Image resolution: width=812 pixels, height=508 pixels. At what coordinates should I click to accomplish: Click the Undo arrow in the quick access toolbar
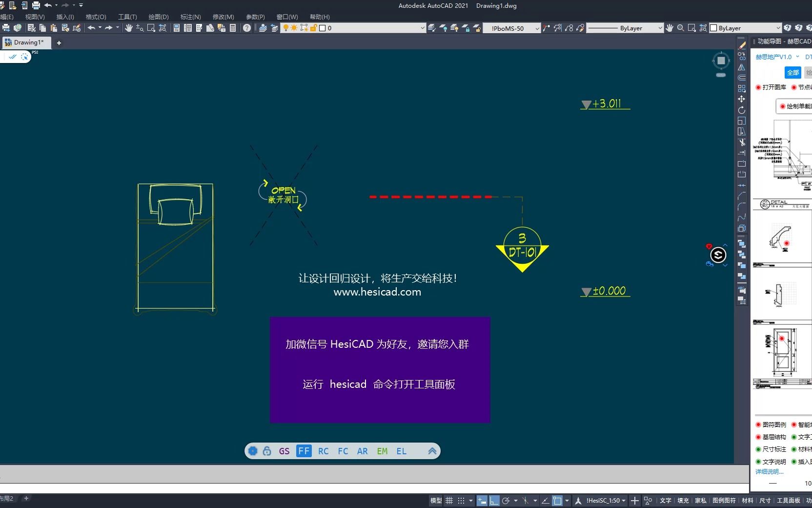click(48, 5)
